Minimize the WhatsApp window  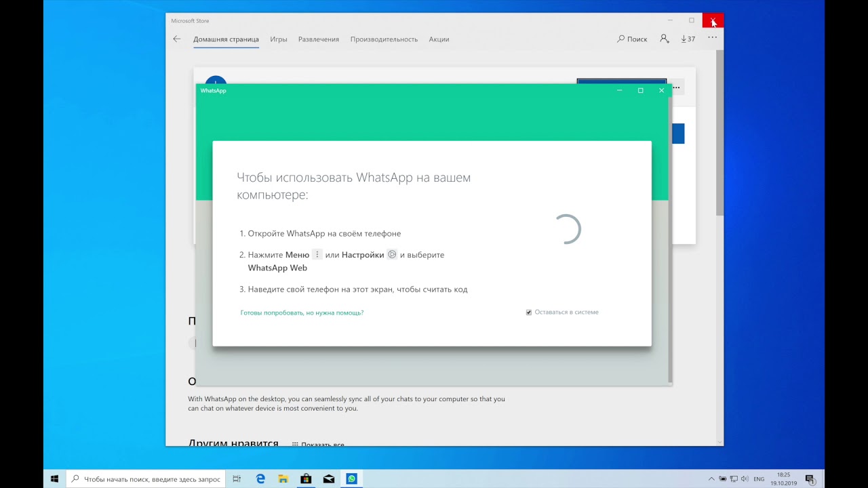619,90
